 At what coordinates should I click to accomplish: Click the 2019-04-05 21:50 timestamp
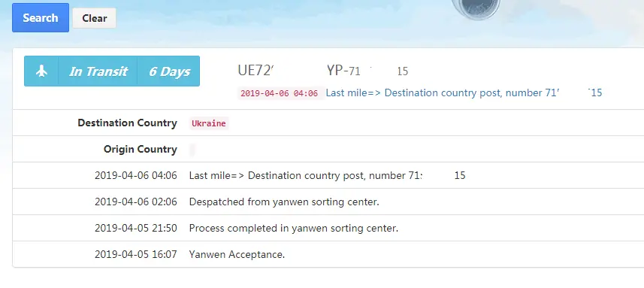pos(135,228)
